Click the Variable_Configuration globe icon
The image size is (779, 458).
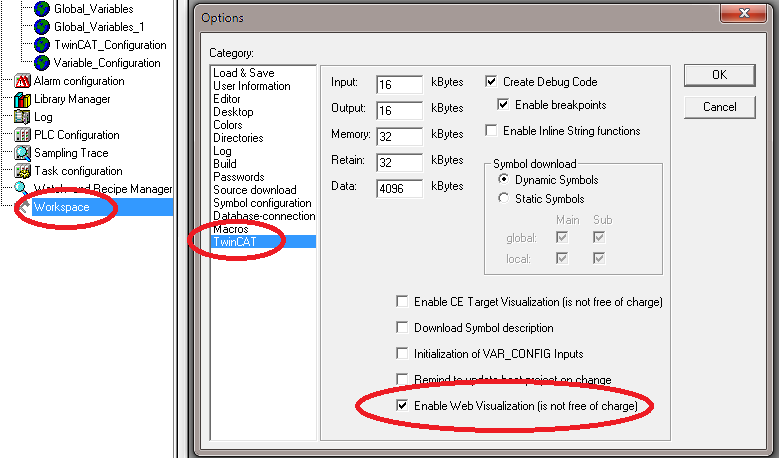[x=42, y=63]
